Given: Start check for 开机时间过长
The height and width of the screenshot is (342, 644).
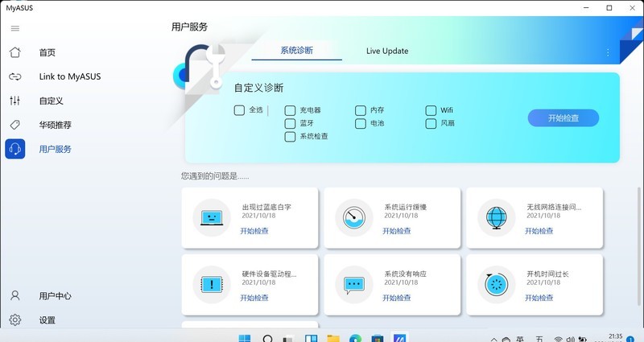Looking at the screenshot, I should (539, 298).
